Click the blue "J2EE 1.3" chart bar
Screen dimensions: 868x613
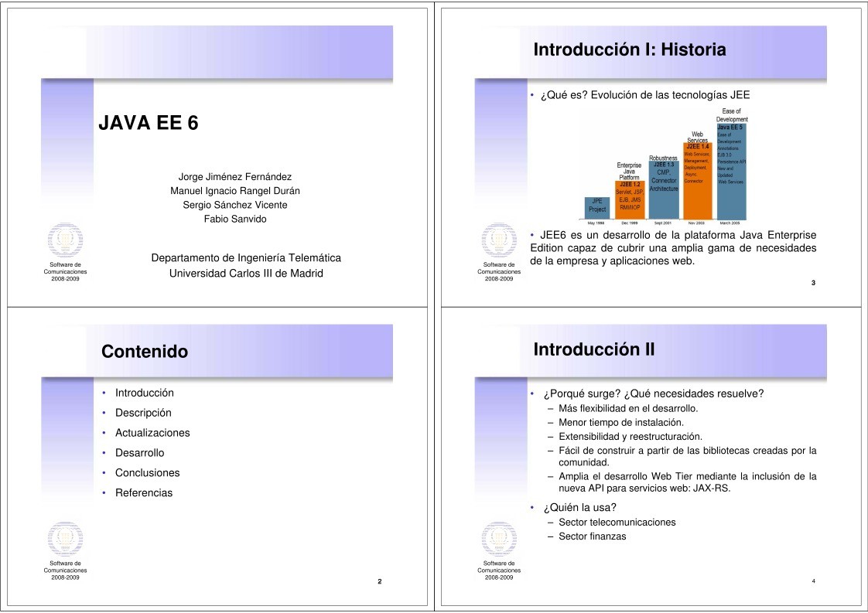[664, 190]
